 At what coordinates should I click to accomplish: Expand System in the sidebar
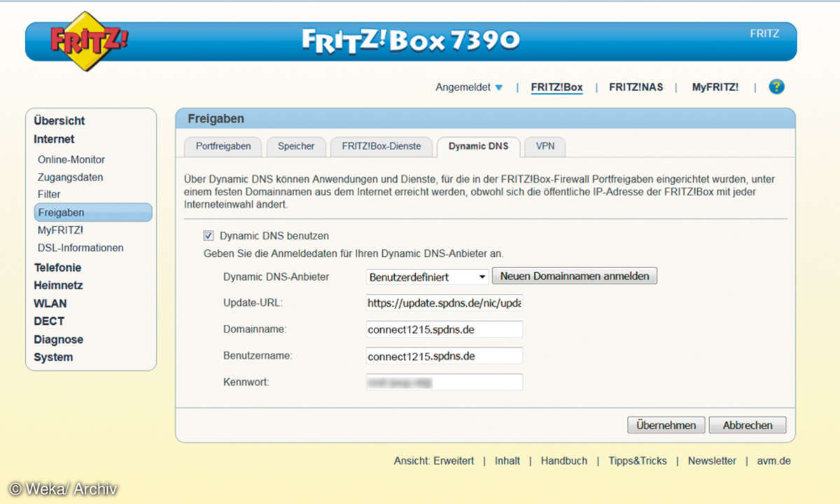click(x=53, y=357)
